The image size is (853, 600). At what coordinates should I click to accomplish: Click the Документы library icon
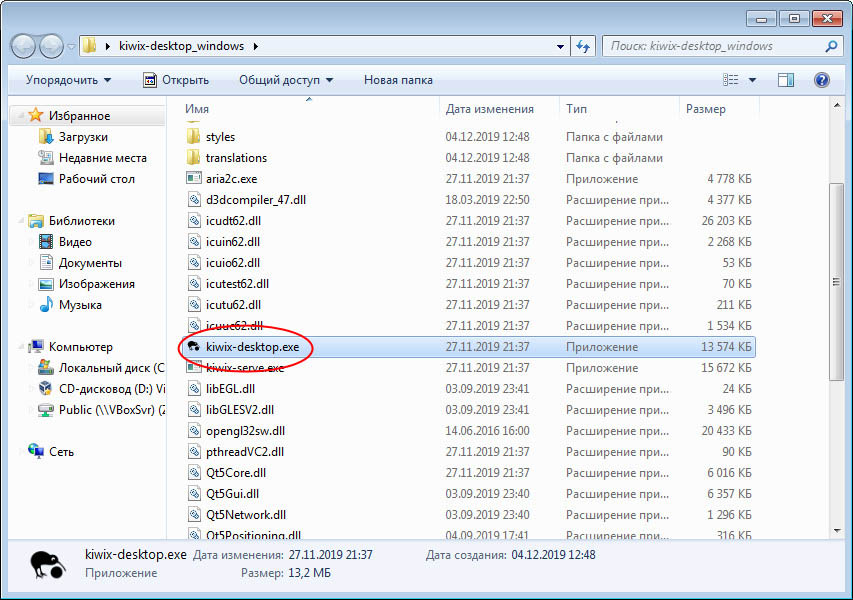pyautogui.click(x=46, y=262)
